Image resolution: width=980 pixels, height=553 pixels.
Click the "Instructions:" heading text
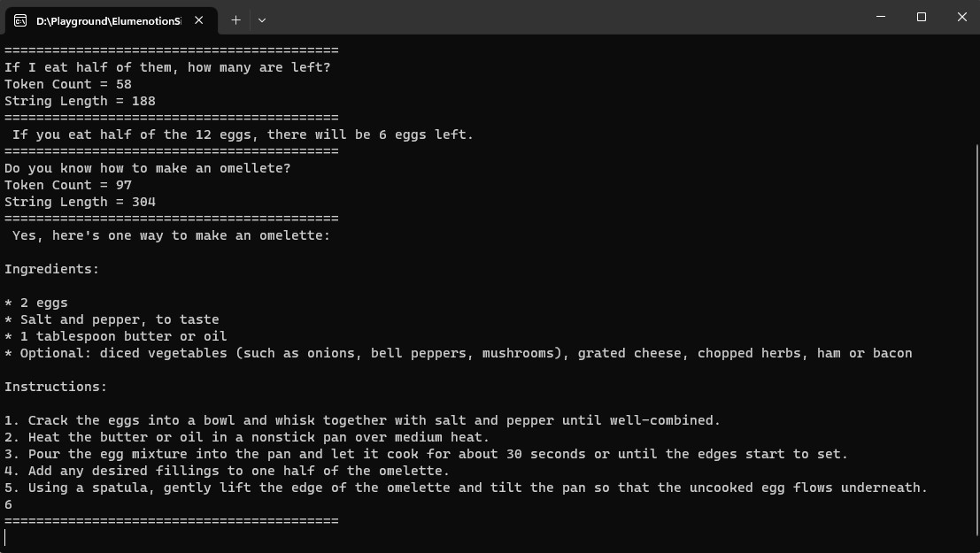point(56,387)
